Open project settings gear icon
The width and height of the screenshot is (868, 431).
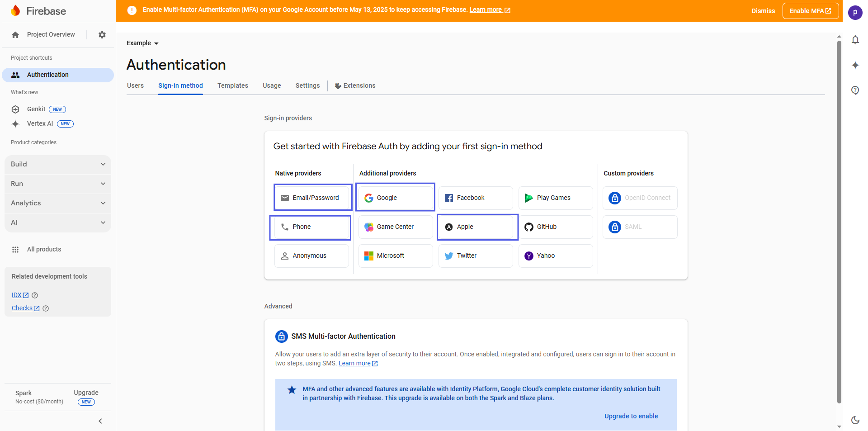[102, 35]
